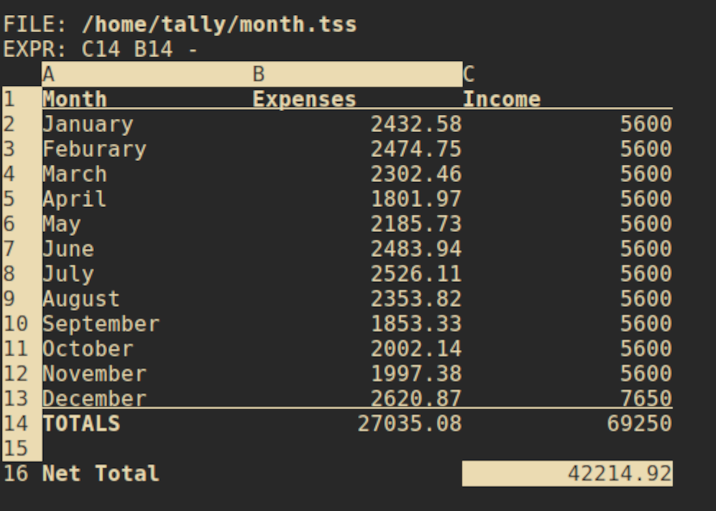716x511 pixels.
Task: Select row number 2 header
Action: pyautogui.click(x=22, y=124)
